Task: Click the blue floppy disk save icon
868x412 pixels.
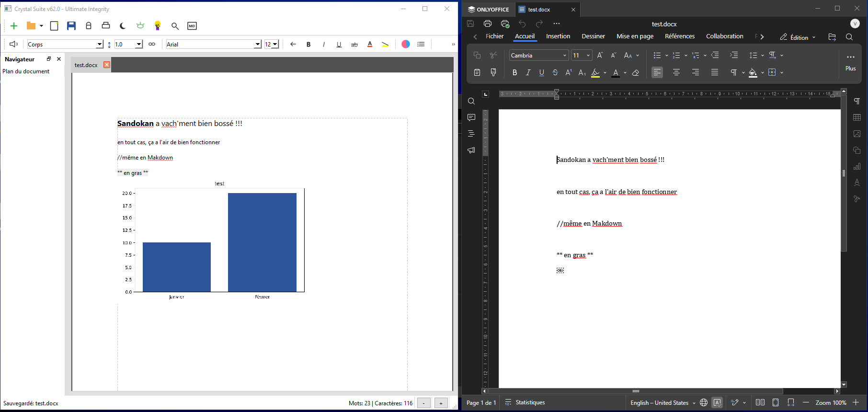Action: (71, 26)
